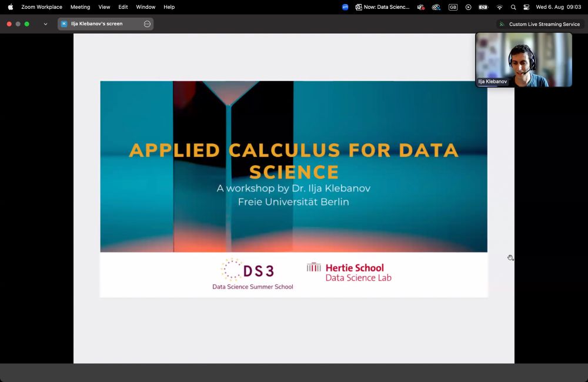This screenshot has width=588, height=382.
Task: Open the GB keyboard input source menu
Action: click(x=453, y=6)
